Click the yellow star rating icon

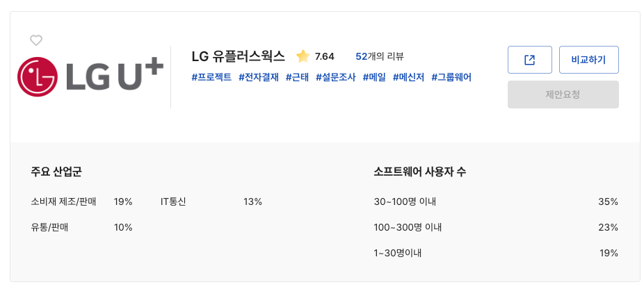[x=303, y=56]
